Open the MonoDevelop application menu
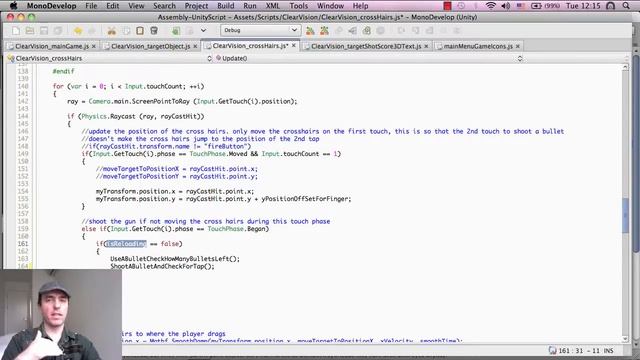The height and width of the screenshot is (360, 640). pos(51,6)
